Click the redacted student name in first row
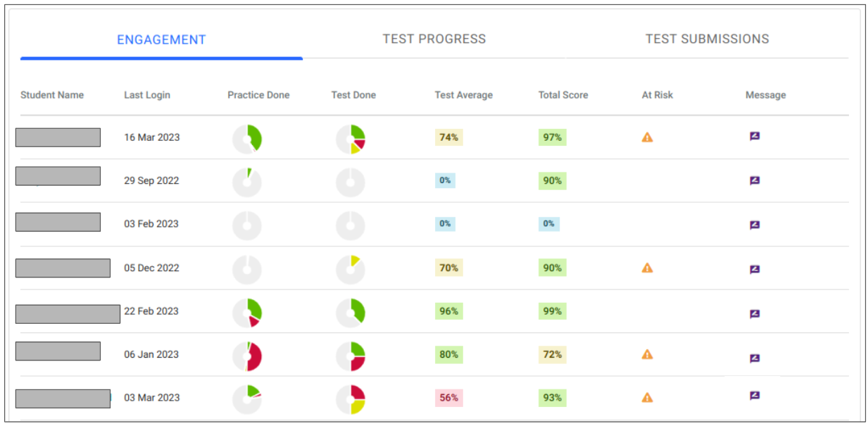The height and width of the screenshot is (426, 868). point(58,137)
